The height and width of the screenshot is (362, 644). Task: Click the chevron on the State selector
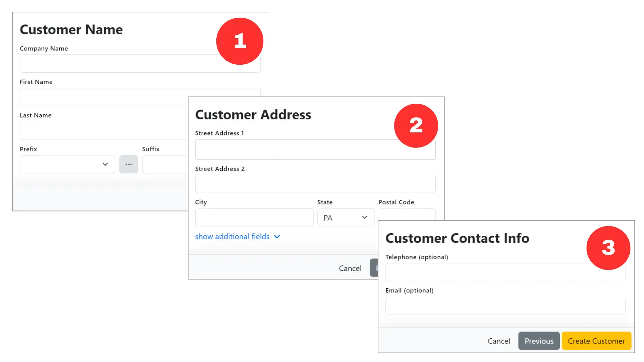pyautogui.click(x=364, y=217)
